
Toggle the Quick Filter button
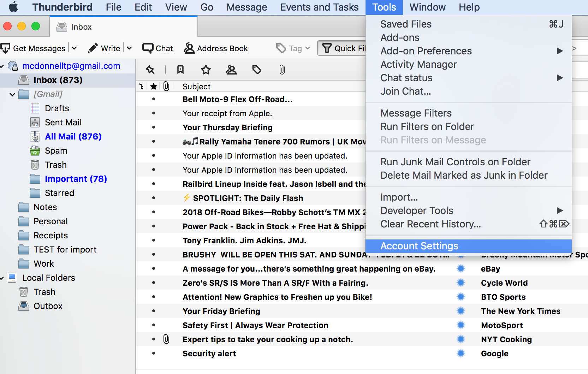[342, 48]
